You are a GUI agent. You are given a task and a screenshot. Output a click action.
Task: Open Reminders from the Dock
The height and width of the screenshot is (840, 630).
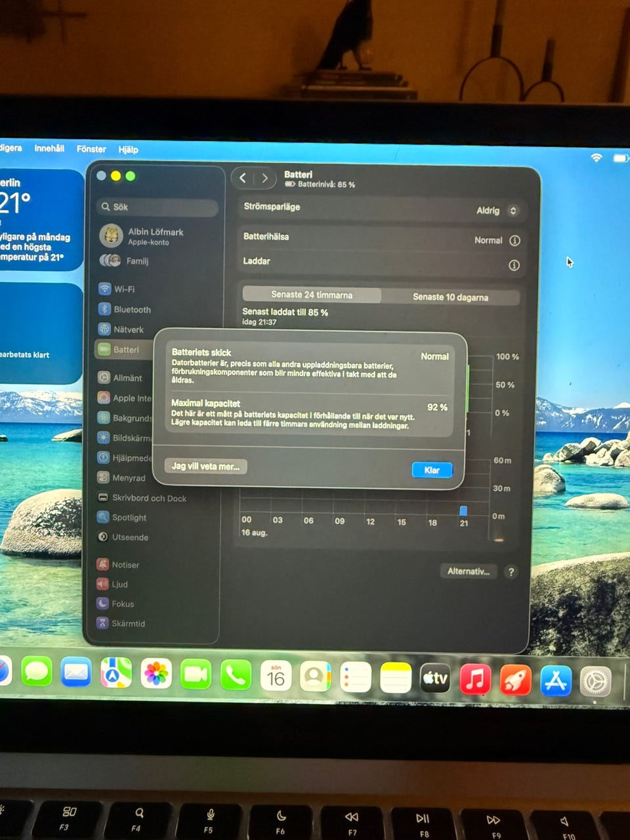(x=356, y=678)
